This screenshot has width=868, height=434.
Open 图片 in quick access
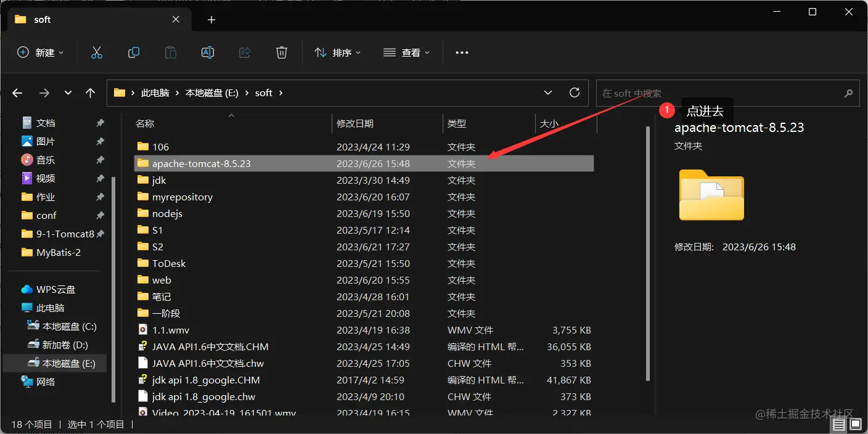46,141
